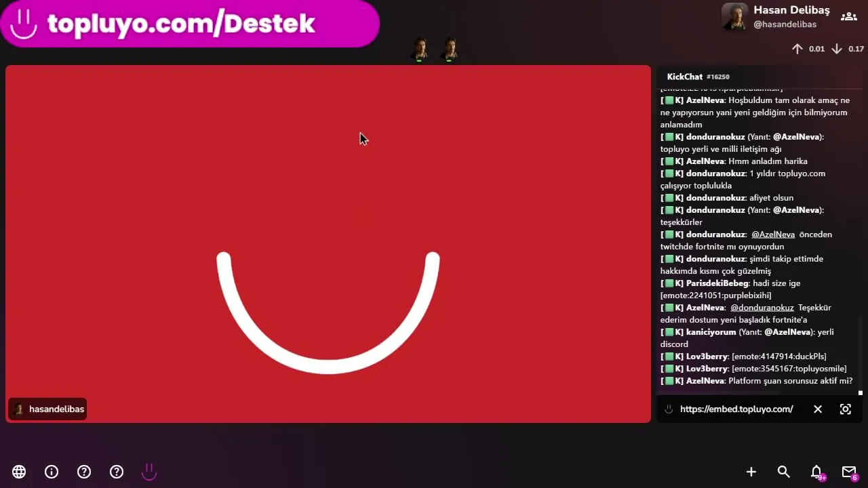The image size is (868, 488).
Task: Click the hasandelibas stream name tag
Action: (47, 409)
